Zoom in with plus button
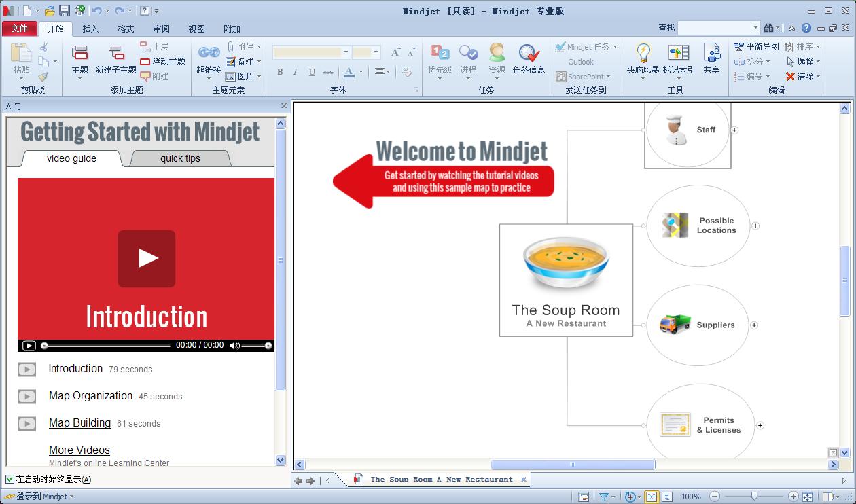Viewport: 856px width, 504px height. click(x=793, y=497)
